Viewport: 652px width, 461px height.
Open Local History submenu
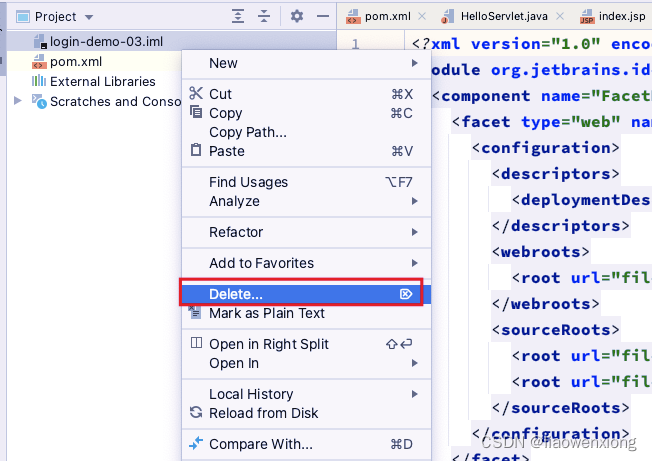(306, 394)
